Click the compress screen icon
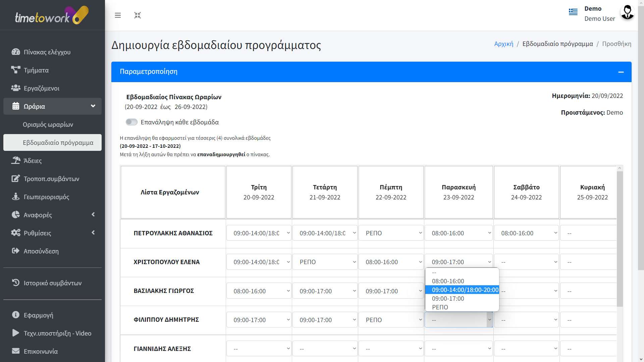The image size is (644, 362). pyautogui.click(x=138, y=15)
